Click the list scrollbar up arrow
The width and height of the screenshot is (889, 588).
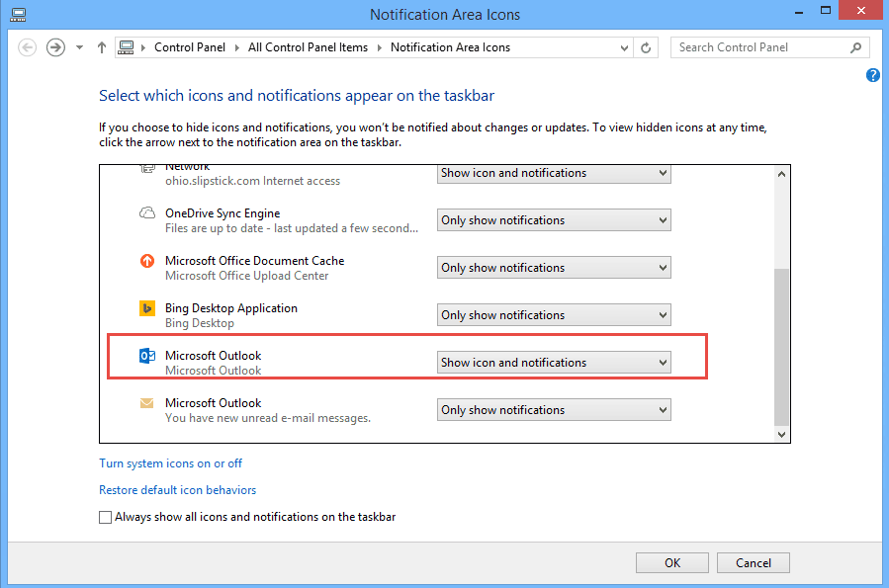782,174
